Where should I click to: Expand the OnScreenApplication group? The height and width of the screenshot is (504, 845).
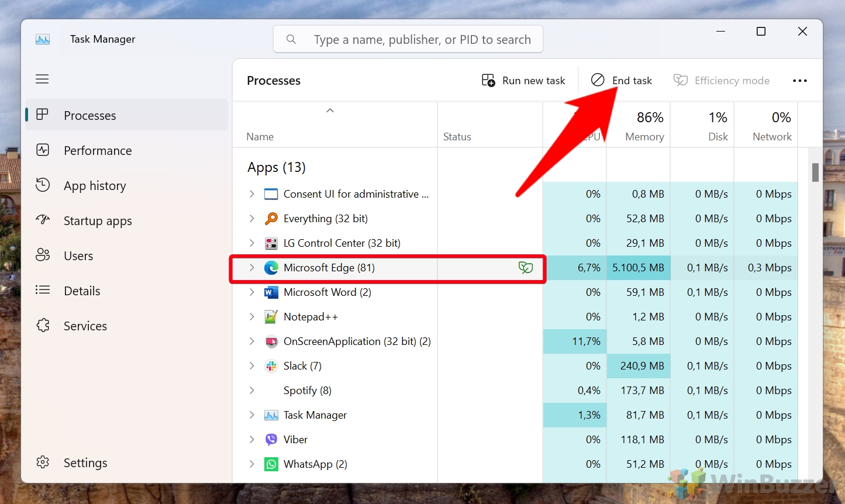click(x=251, y=341)
